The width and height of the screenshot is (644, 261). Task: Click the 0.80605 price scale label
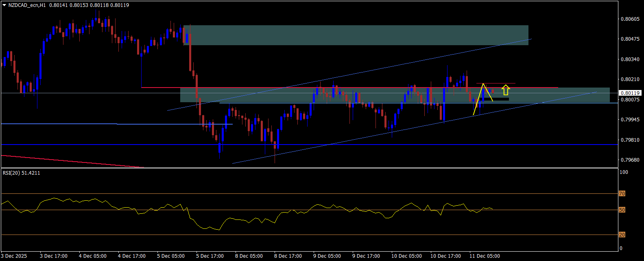[x=630, y=19]
